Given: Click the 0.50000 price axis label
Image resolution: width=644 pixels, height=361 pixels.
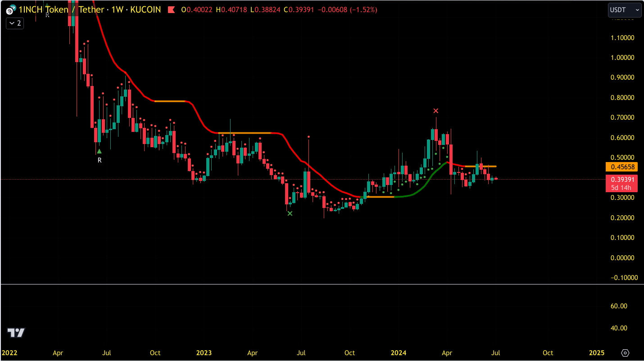Looking at the screenshot, I should coord(622,158).
